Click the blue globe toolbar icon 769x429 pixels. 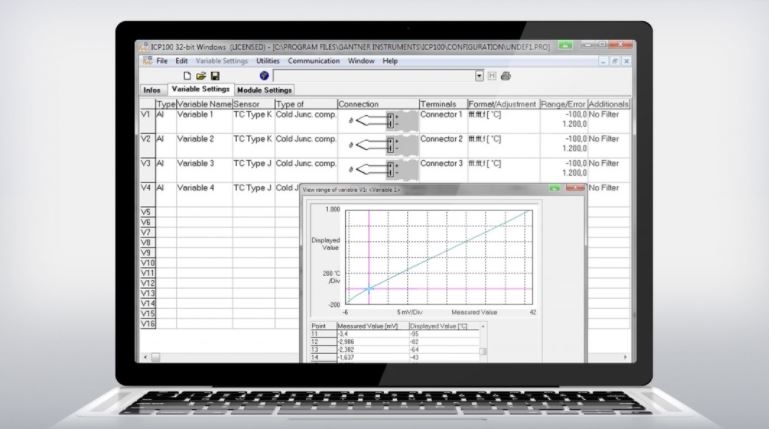(263, 76)
